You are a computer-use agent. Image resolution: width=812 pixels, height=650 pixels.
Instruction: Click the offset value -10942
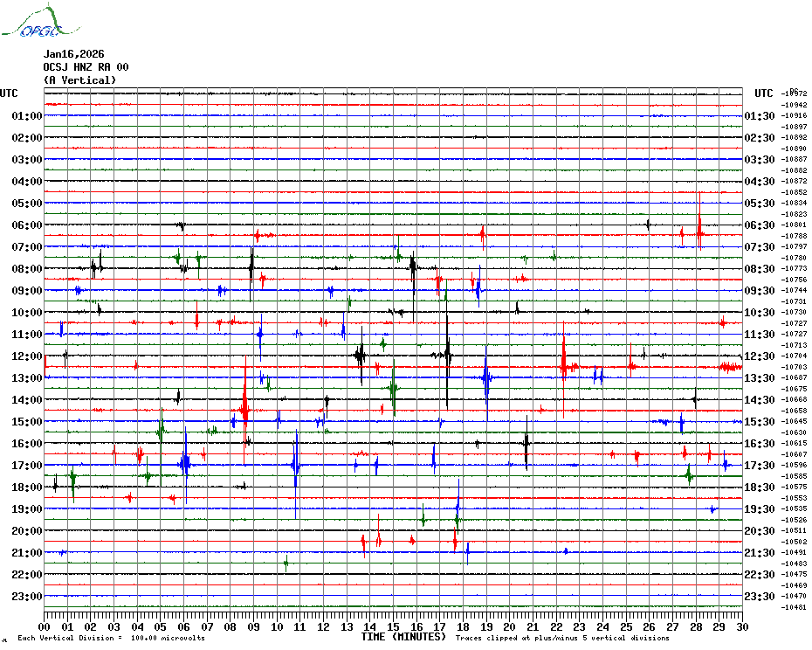(x=794, y=105)
